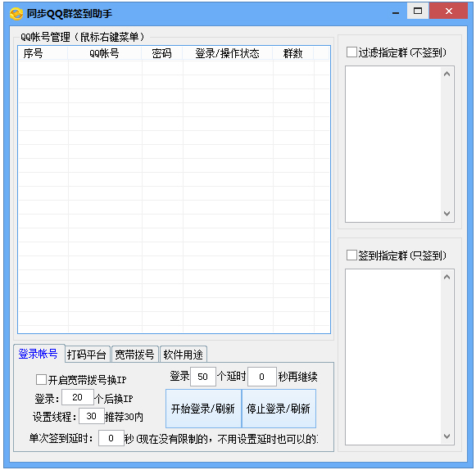Click the 群数 column header
476x470 pixels.
293,53
